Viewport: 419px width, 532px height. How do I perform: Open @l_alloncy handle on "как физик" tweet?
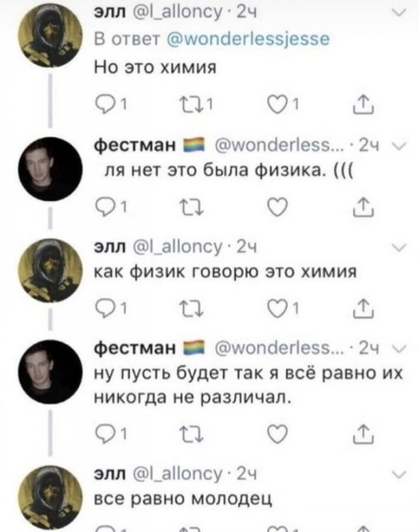click(x=178, y=246)
